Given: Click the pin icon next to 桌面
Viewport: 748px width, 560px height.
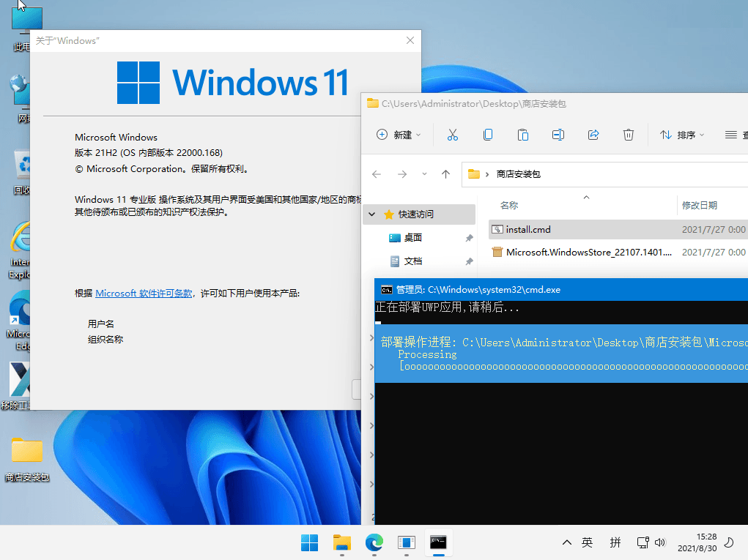Looking at the screenshot, I should point(470,238).
